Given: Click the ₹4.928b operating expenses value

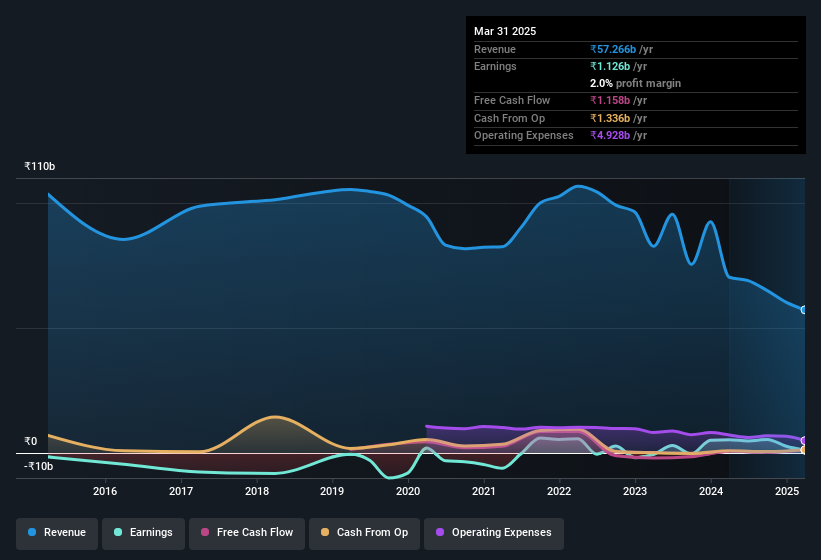Looking at the screenshot, I should click(610, 136).
